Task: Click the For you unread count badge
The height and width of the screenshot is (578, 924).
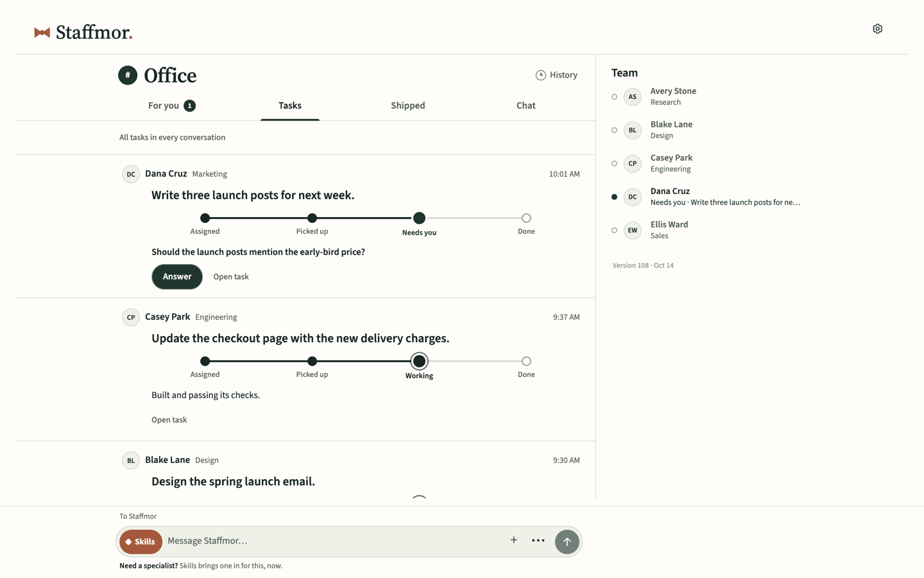Action: tap(189, 106)
